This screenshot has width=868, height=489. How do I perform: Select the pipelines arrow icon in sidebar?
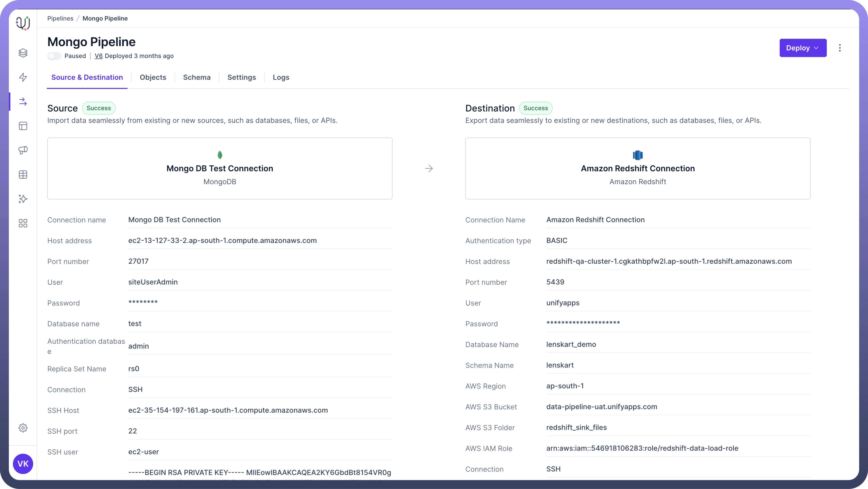click(x=23, y=102)
